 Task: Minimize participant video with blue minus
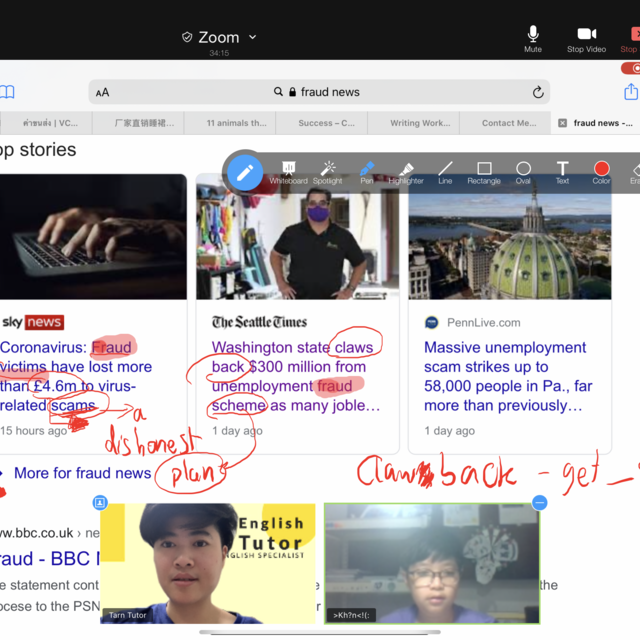[540, 502]
